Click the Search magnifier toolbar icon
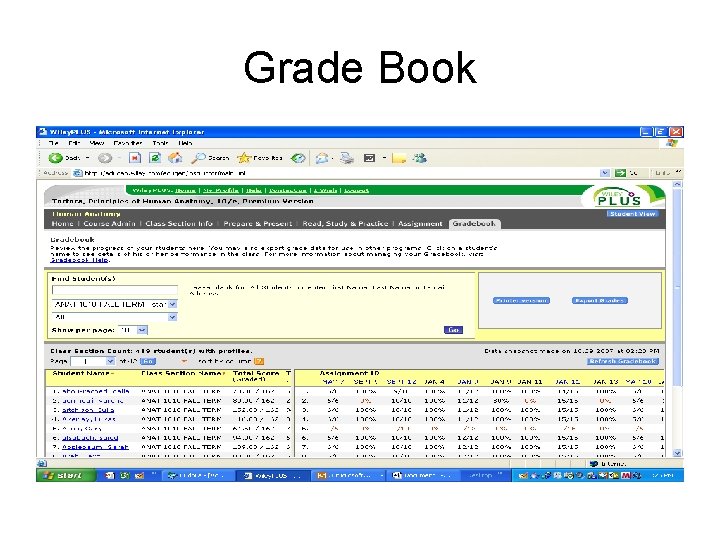This screenshot has height=540, width=720. (198, 158)
